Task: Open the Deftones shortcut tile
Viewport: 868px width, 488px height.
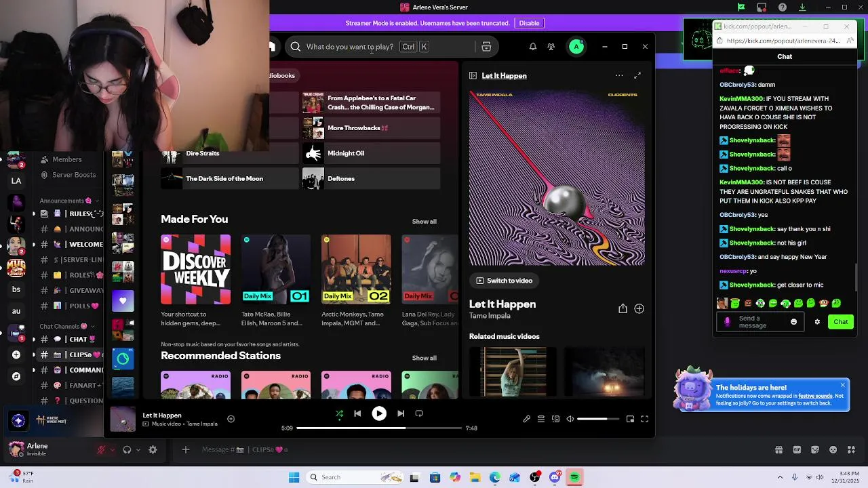Action: tap(371, 179)
